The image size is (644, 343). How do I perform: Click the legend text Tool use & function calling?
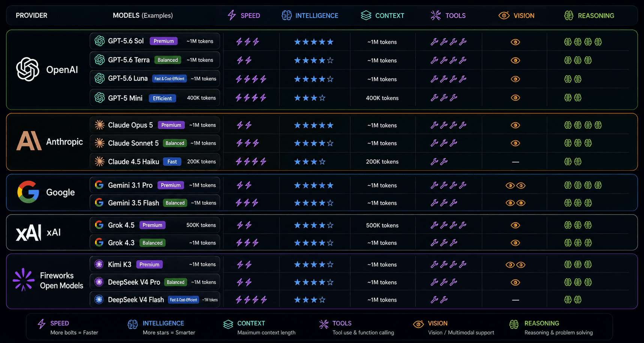pos(363,333)
